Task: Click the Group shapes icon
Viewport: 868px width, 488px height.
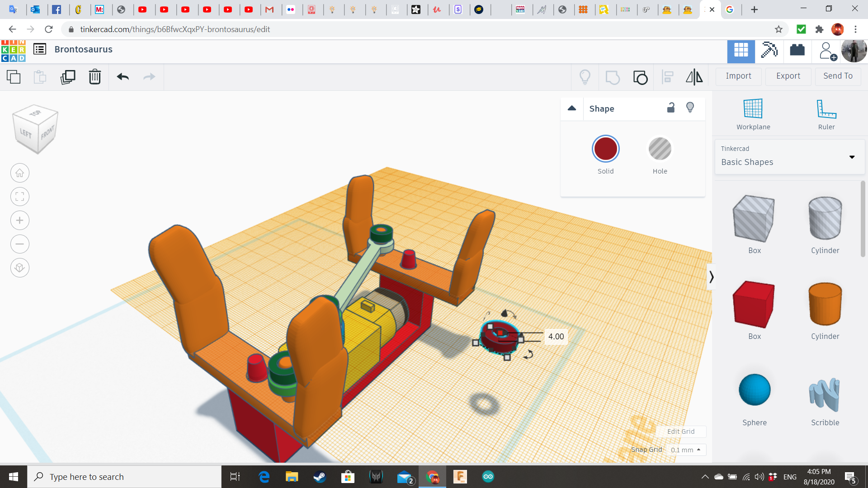Action: [613, 77]
